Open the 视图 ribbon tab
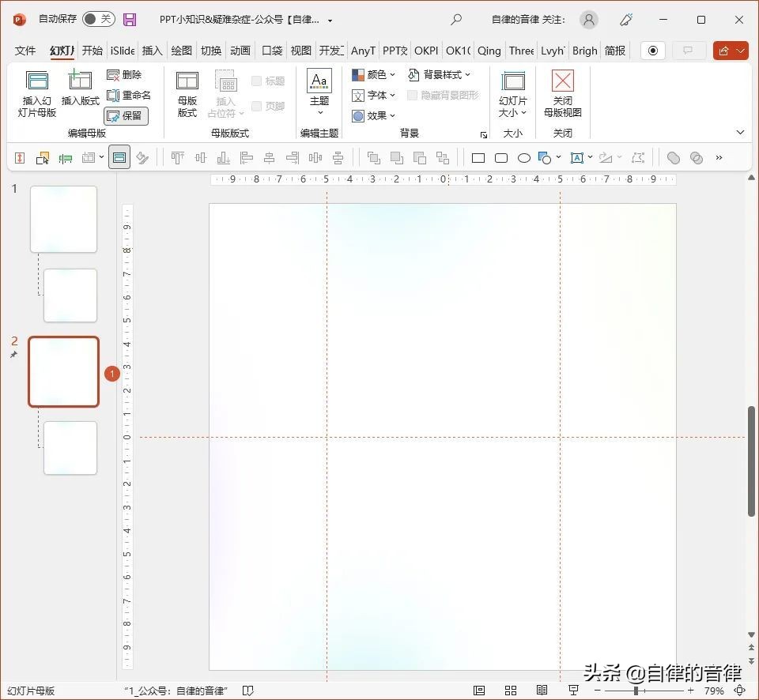Screen dimensions: 759x700 [300, 51]
